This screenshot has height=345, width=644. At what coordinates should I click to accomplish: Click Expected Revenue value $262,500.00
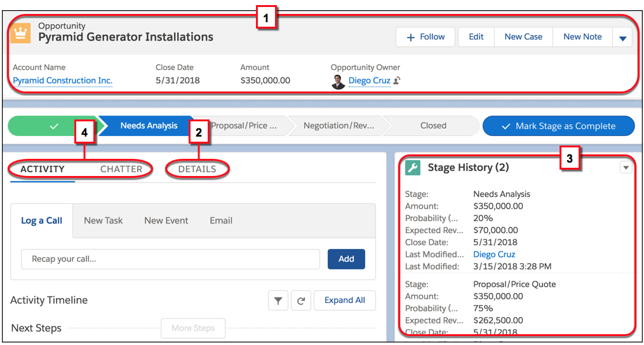click(x=498, y=320)
